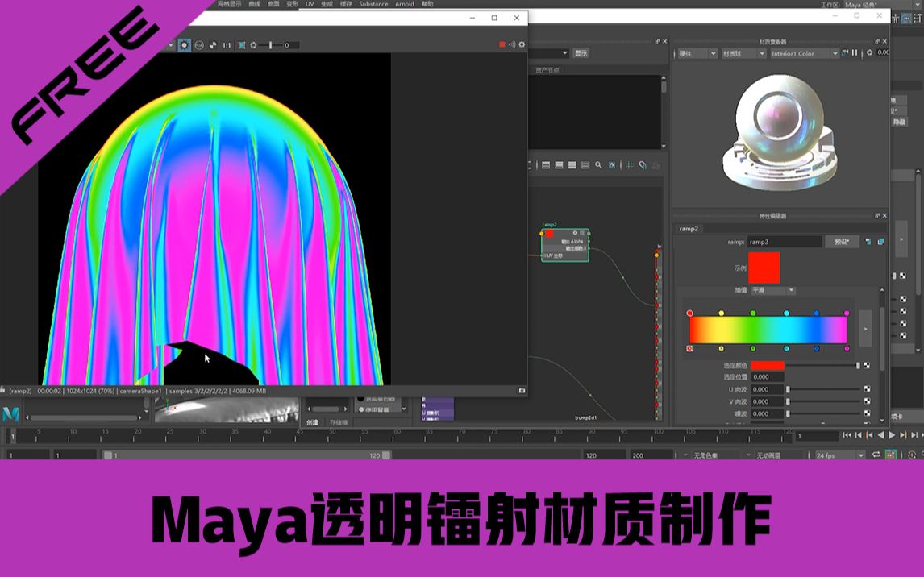924x577 pixels.
Task: Open the Arnold menu
Action: pos(404,4)
